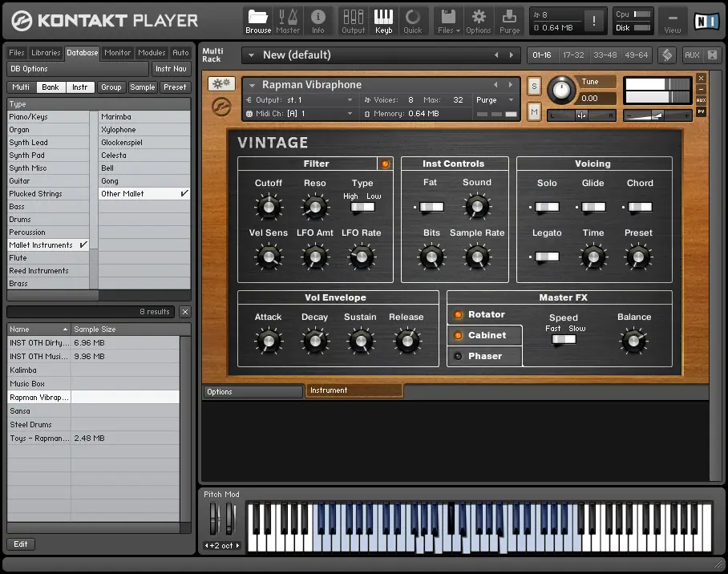Step the keyboard octave down arrow
728x574 pixels.
coord(206,546)
